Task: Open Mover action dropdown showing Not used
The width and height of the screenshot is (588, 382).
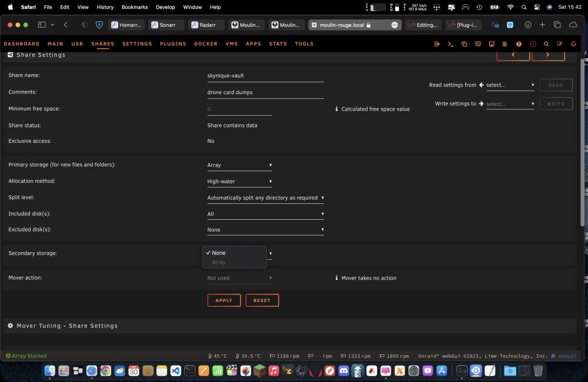Action: tap(239, 278)
